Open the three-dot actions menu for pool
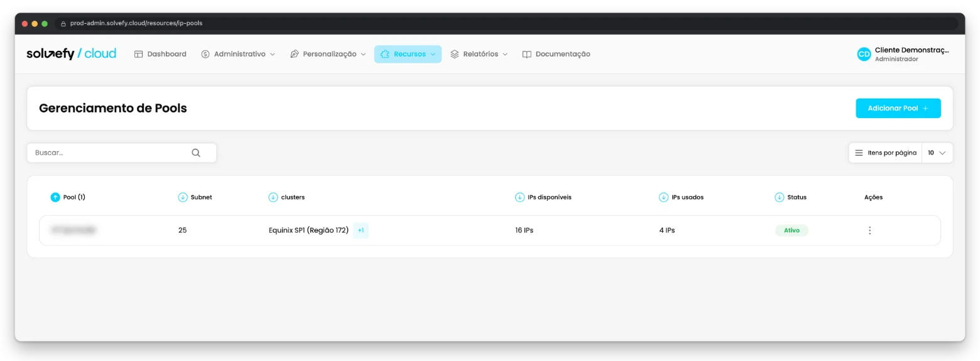Viewport: 980px width, 361px height. pyautogui.click(x=869, y=230)
